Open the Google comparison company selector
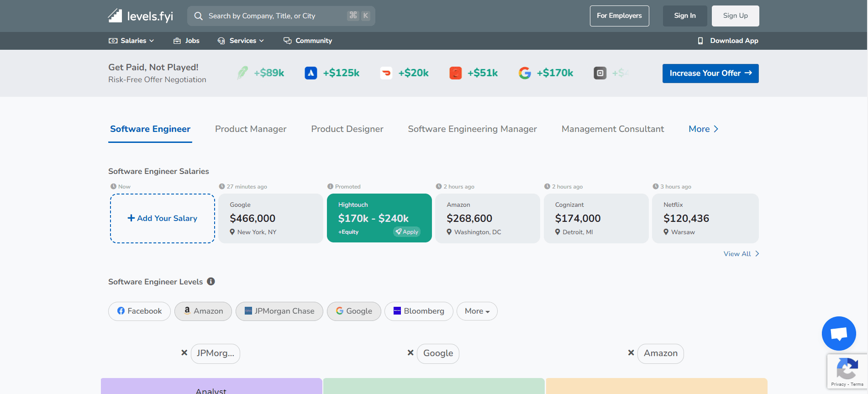The image size is (868, 394). pos(438,353)
